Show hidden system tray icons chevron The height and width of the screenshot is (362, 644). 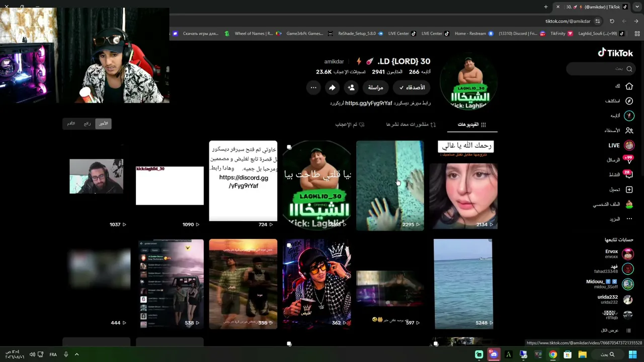tap(76, 354)
